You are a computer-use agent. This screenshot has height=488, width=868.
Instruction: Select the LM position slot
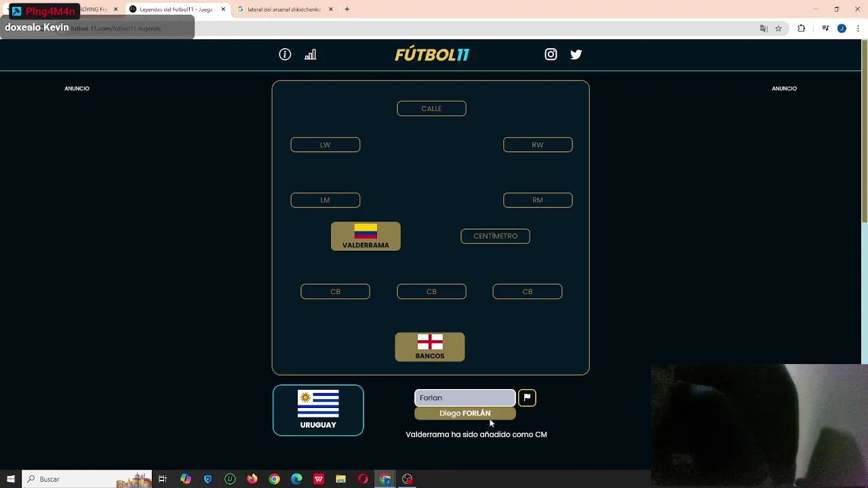point(325,200)
